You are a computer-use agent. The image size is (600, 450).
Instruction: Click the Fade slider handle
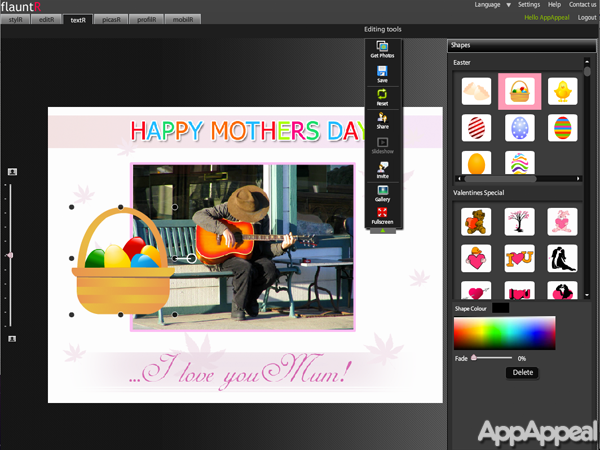pos(474,357)
